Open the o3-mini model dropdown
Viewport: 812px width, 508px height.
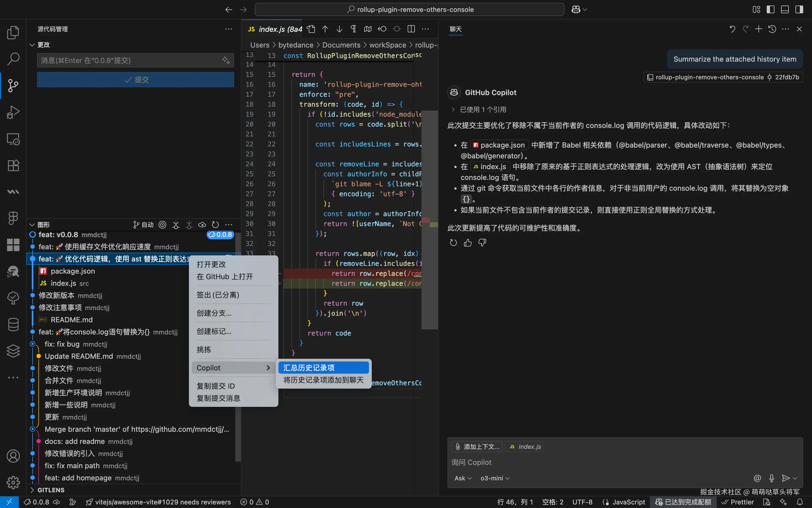point(495,478)
